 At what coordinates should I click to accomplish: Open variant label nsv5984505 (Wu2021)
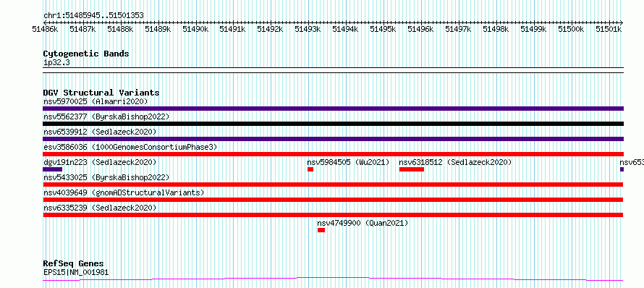point(348,162)
